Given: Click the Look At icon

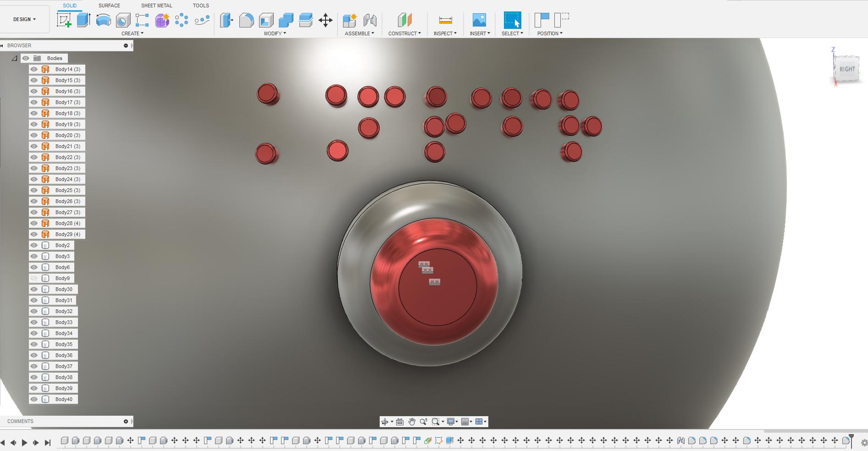Looking at the screenshot, I should click(x=400, y=422).
